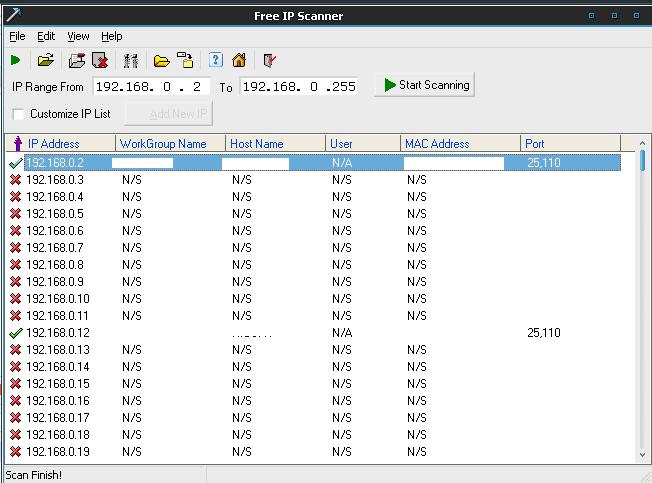Click the vertical scrollbar thumb
652x483 pixels.
(x=642, y=160)
